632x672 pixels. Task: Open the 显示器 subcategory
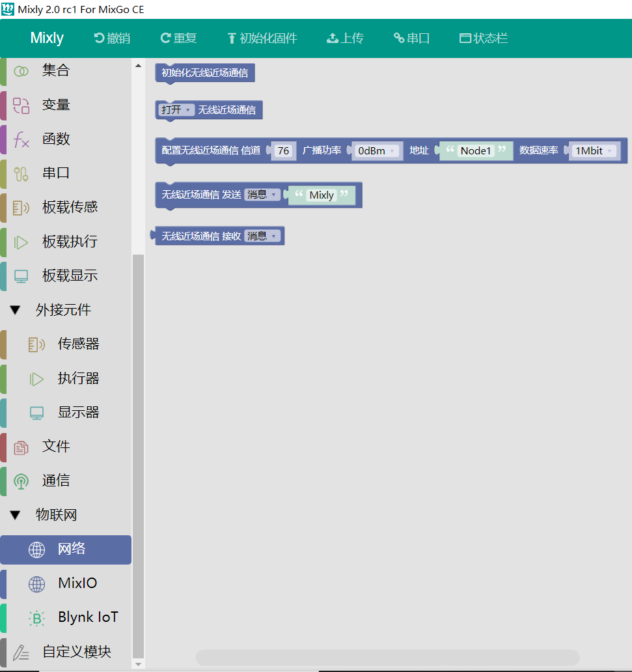coord(66,413)
